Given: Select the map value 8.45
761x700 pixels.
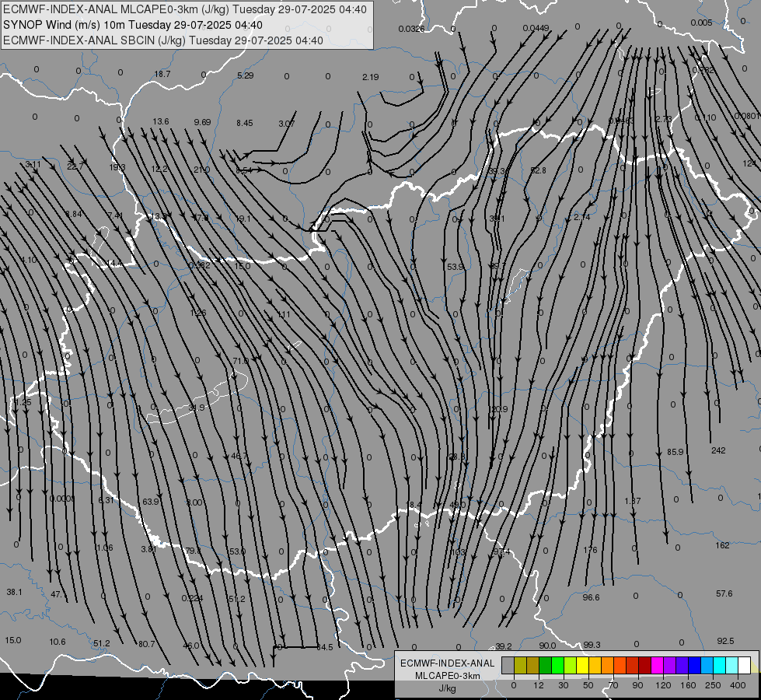Looking at the screenshot, I should pyautogui.click(x=245, y=123).
